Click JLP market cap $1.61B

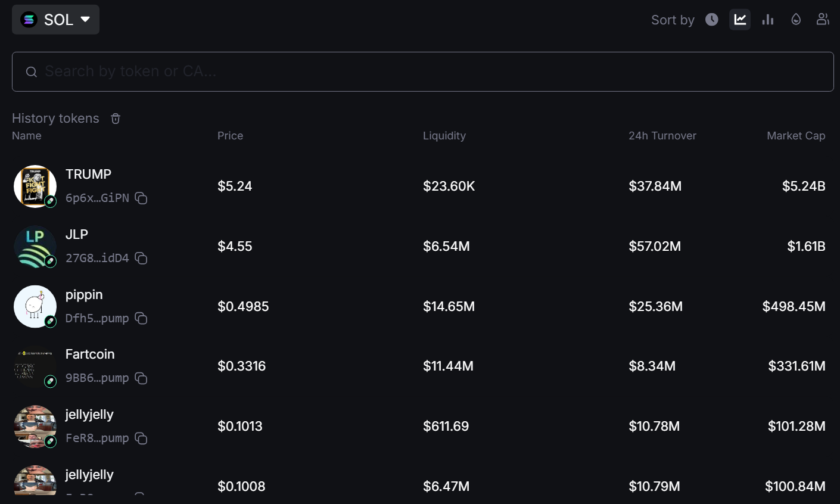coord(806,247)
